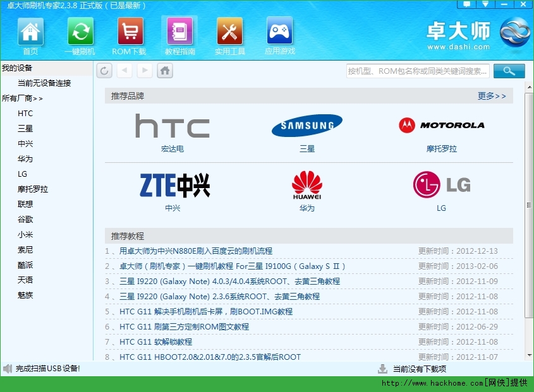Click the scrollbar up arrow
This screenshot has width=534, height=392.
click(x=529, y=87)
